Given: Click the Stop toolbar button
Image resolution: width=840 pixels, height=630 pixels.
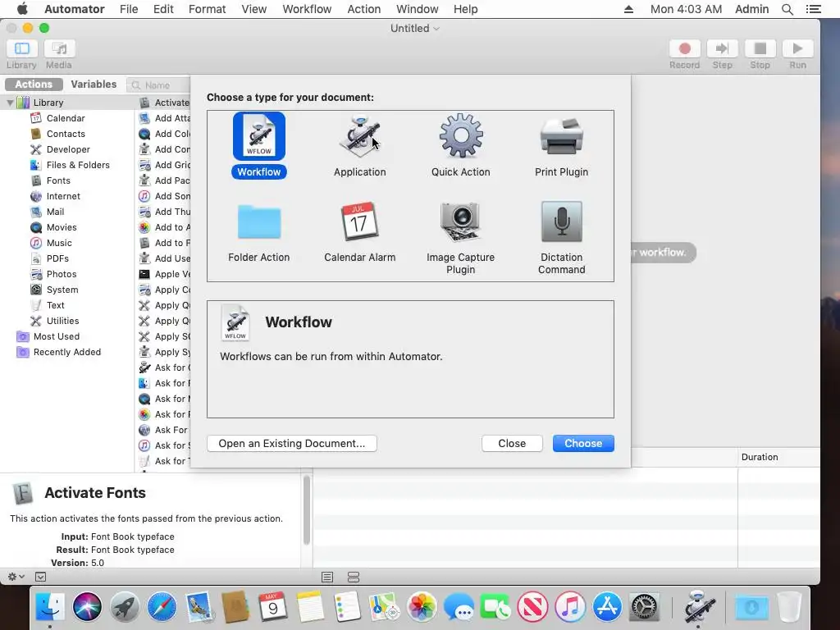Looking at the screenshot, I should (760, 48).
